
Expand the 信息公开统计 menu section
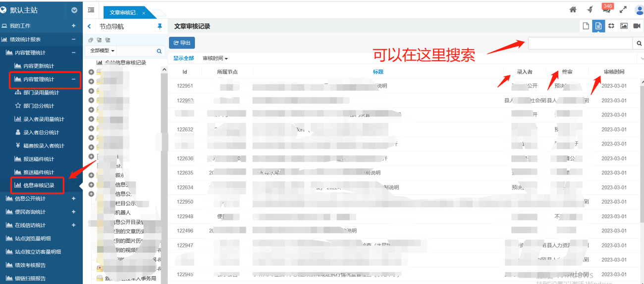tap(74, 199)
